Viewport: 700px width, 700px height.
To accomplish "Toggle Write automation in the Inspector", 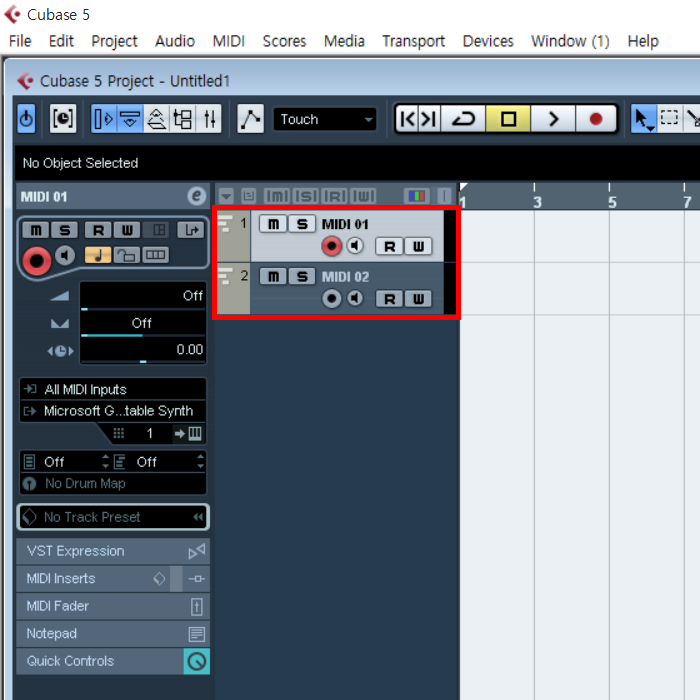I will pos(127,230).
